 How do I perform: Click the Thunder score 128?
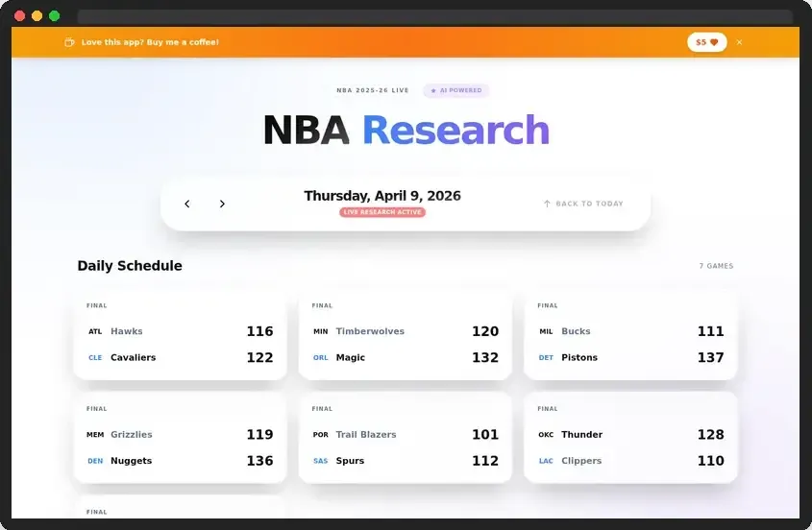(710, 435)
